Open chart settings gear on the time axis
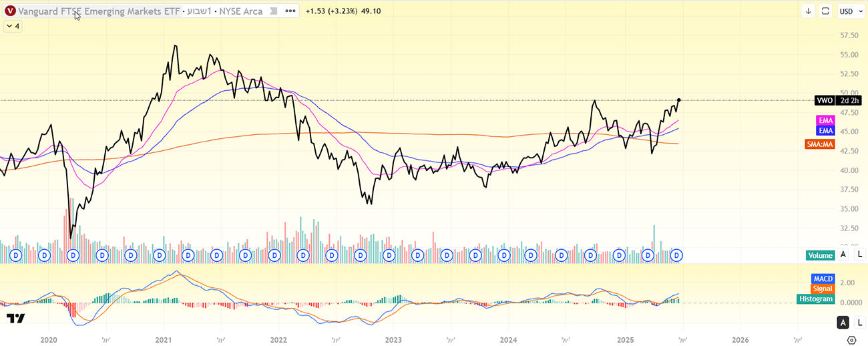Image resolution: width=868 pixels, height=346 pixels. (x=851, y=340)
